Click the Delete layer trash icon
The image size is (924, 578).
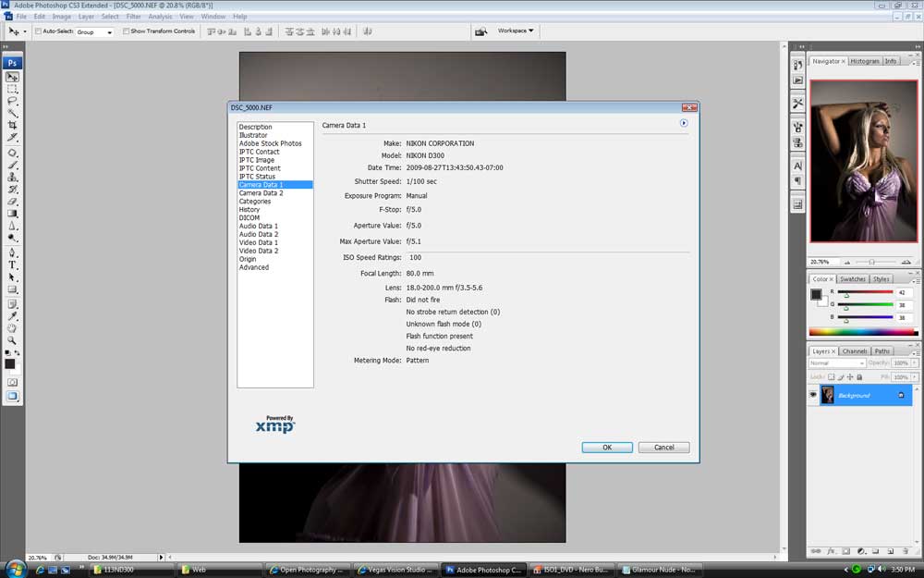(906, 551)
